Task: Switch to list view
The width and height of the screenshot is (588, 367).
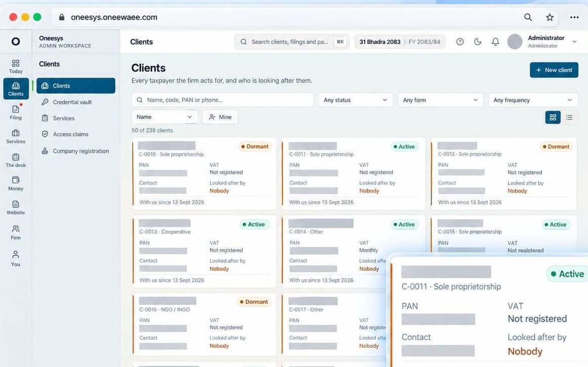Action: (x=569, y=117)
